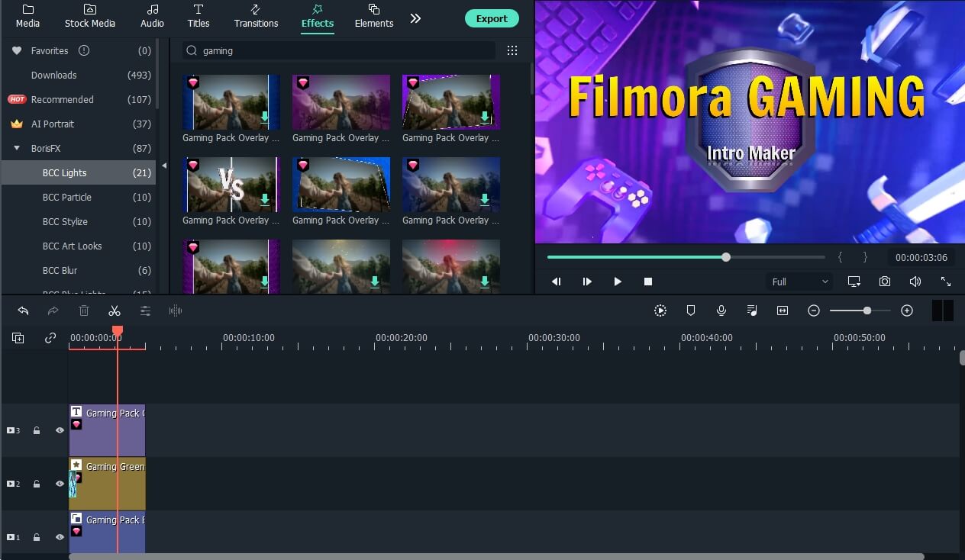Switch to the Titles tab

pos(198,16)
